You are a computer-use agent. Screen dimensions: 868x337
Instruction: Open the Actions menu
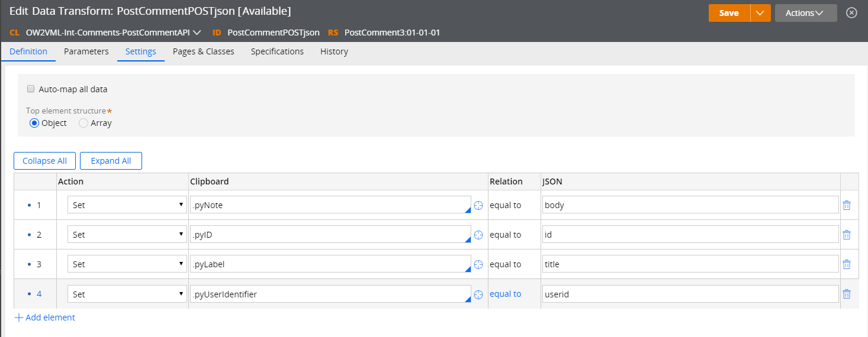pyautogui.click(x=805, y=13)
